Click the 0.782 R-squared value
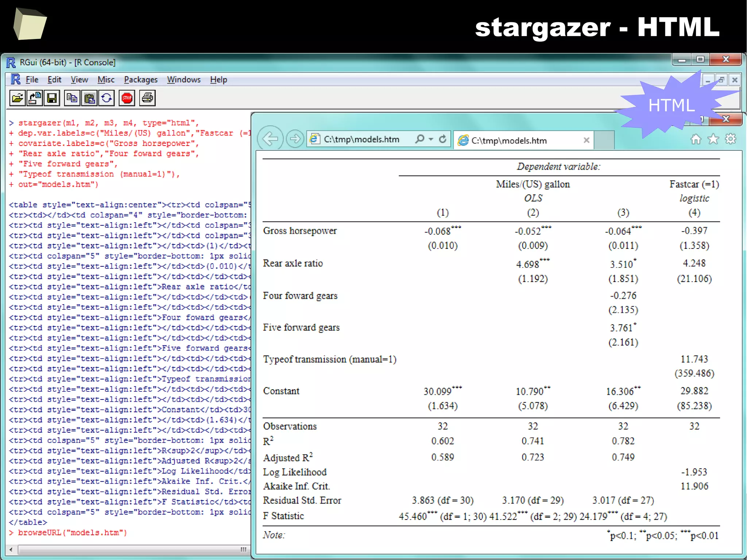 pos(623,441)
